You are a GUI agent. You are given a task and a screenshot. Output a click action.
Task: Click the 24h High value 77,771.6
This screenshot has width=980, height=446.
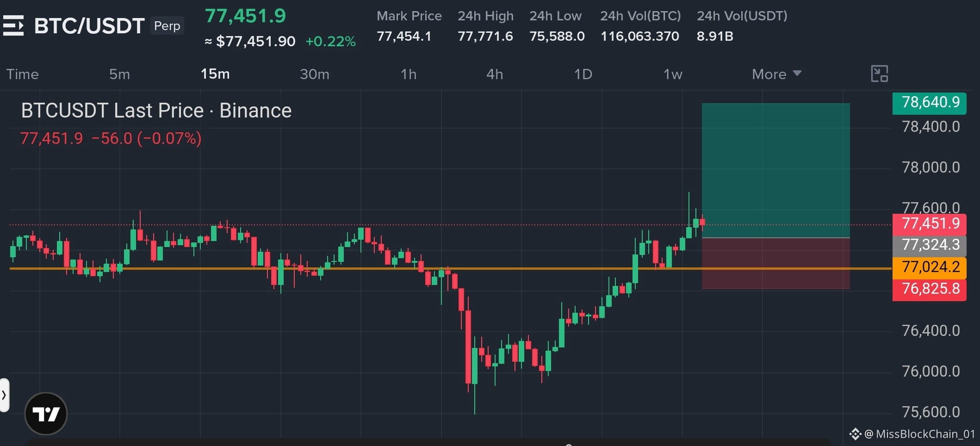485,36
